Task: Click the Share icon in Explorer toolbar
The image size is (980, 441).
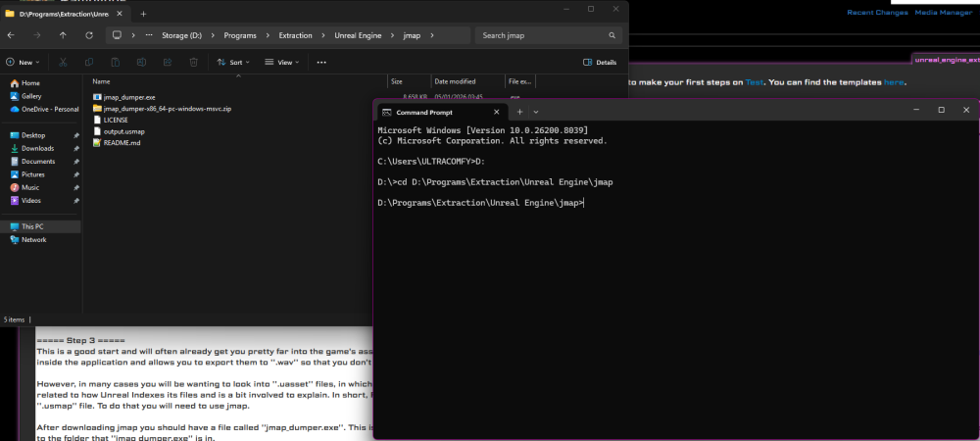Action: 168,62
